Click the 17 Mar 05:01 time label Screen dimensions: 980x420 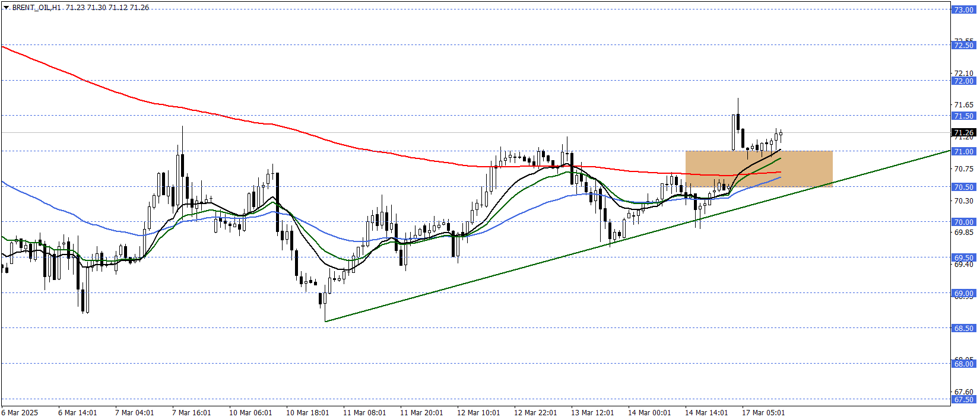point(763,413)
